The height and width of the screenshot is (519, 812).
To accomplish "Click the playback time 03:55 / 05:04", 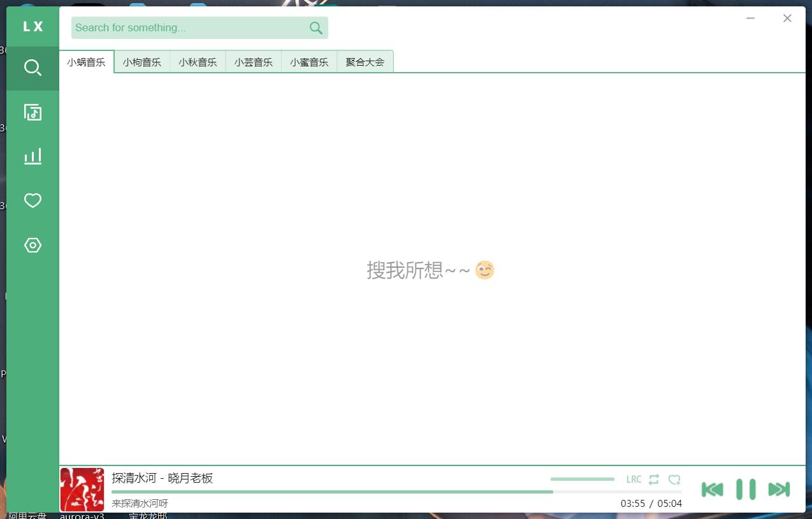I will (x=651, y=503).
